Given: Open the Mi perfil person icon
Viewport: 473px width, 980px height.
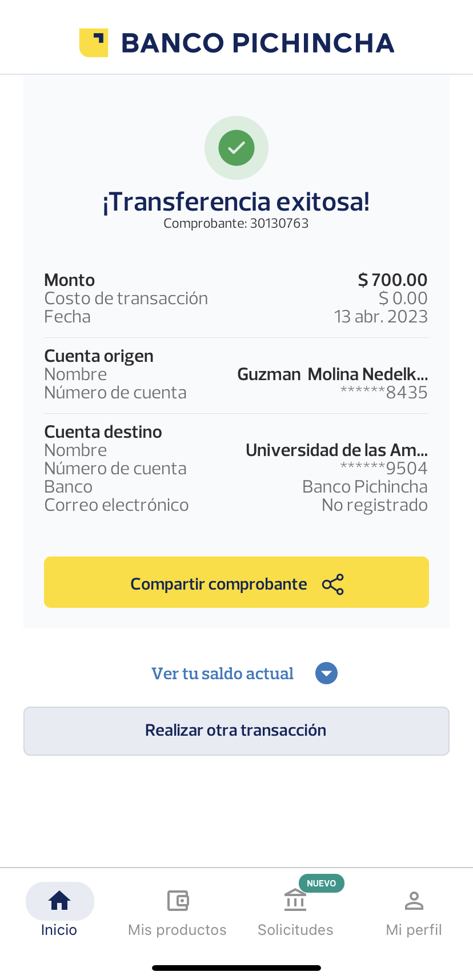Looking at the screenshot, I should click(x=414, y=901).
